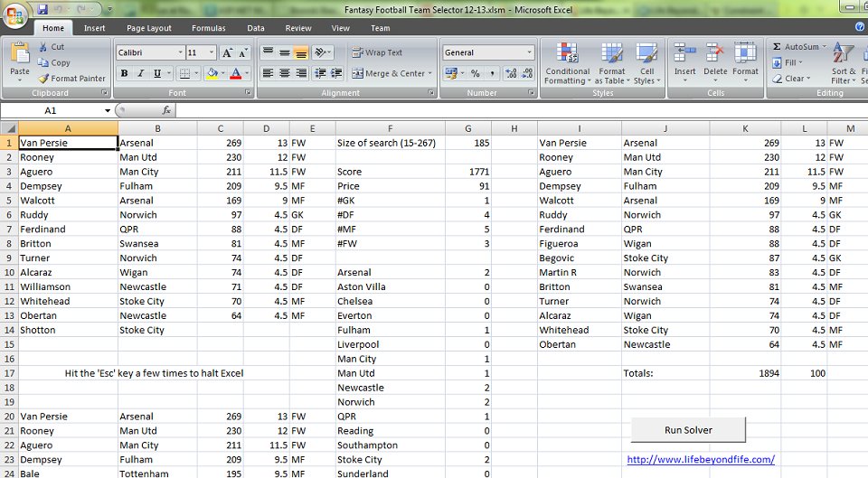Screen dimensions: 868x478
Task: Activate the Format Painter
Action: point(71,79)
